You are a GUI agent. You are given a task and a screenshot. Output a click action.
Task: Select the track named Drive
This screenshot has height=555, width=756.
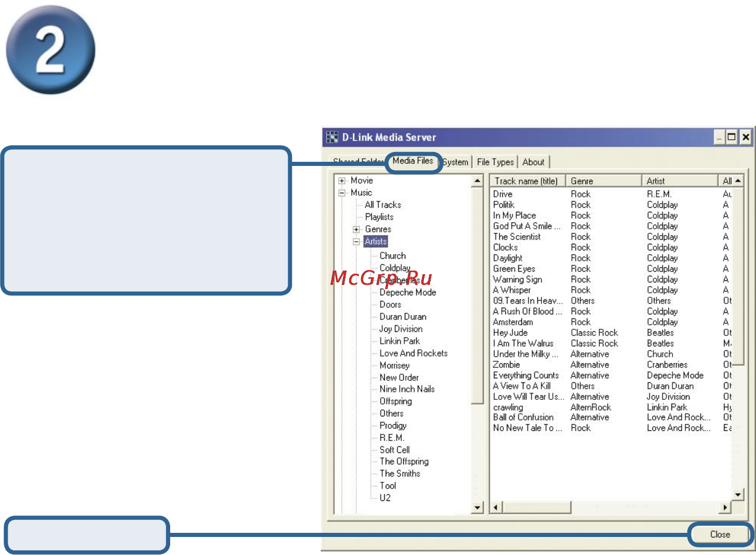click(503, 194)
